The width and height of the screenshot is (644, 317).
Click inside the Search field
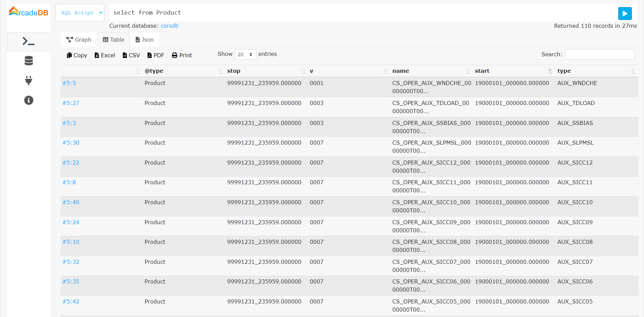click(599, 54)
